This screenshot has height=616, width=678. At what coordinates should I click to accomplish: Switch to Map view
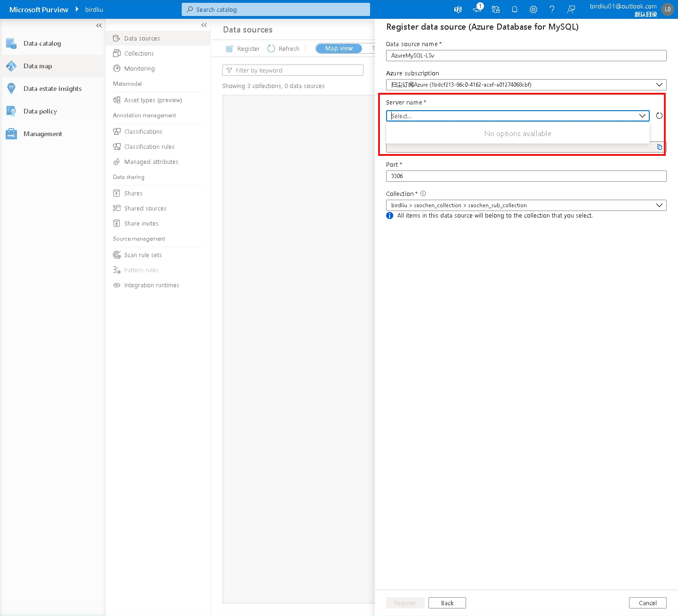tap(338, 48)
